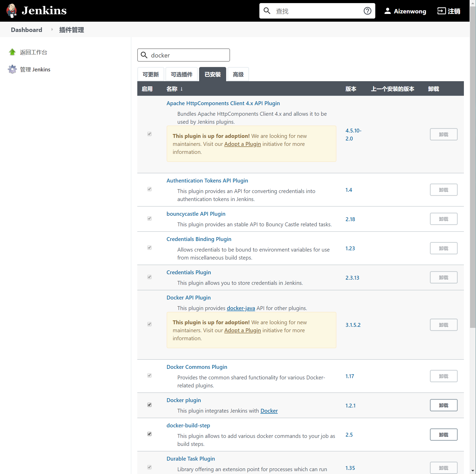Click the green up arrow 返回工作台 icon

point(12,52)
